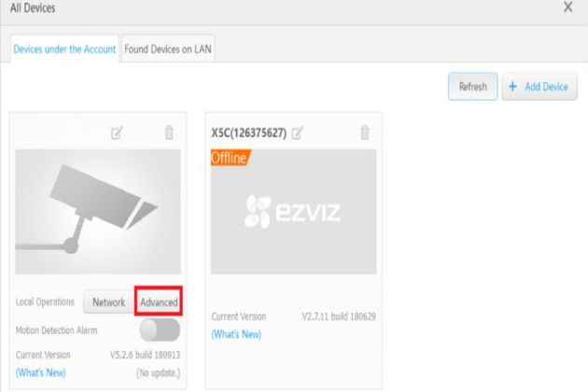Screen dimensions: 588x392
Task: Switch to the Found Devices on LAN tab
Action: click(x=169, y=49)
